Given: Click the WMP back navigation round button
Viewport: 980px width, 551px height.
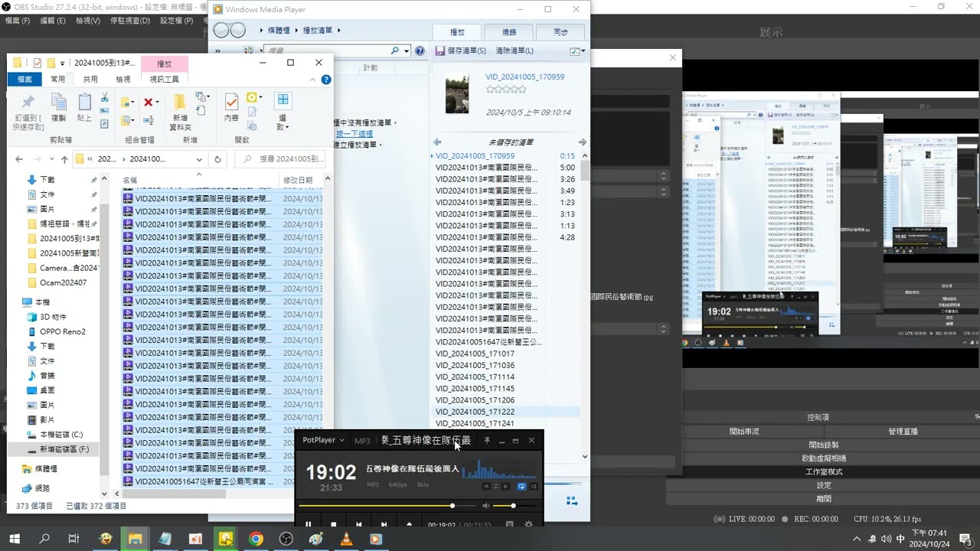Looking at the screenshot, I should [221, 30].
